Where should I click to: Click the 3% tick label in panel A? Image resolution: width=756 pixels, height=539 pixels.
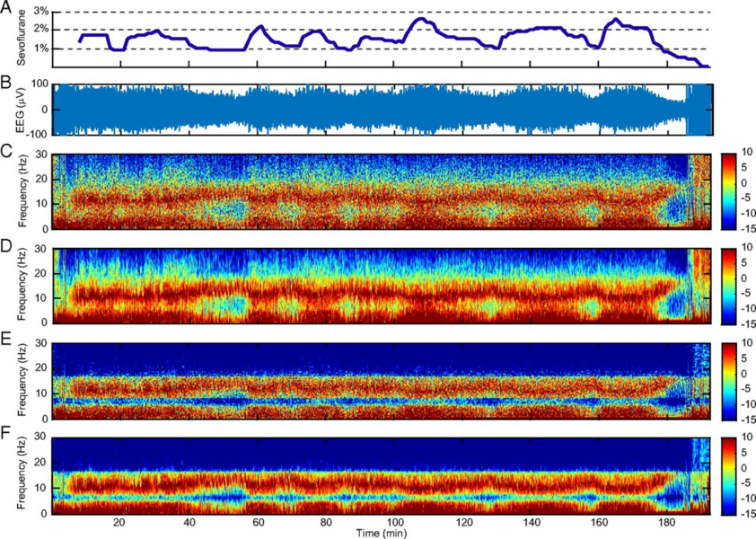click(x=42, y=12)
